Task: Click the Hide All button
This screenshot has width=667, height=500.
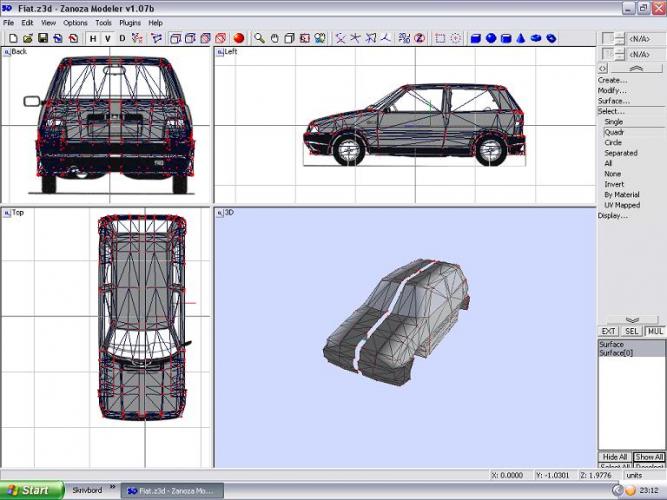Action: [614, 456]
